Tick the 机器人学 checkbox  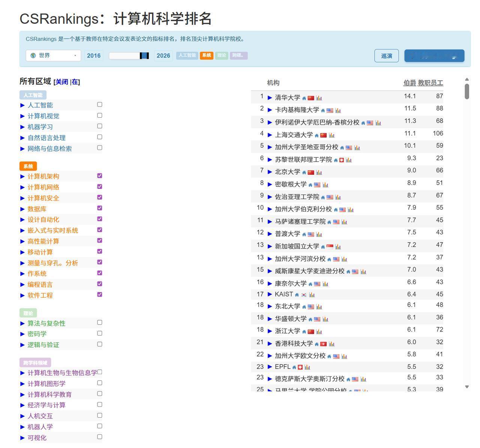(100, 426)
